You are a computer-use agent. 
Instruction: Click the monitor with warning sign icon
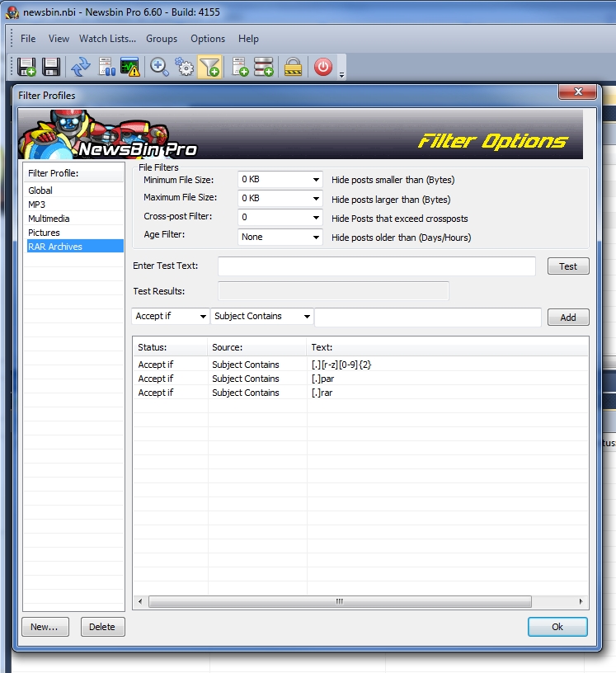pyautogui.click(x=129, y=67)
